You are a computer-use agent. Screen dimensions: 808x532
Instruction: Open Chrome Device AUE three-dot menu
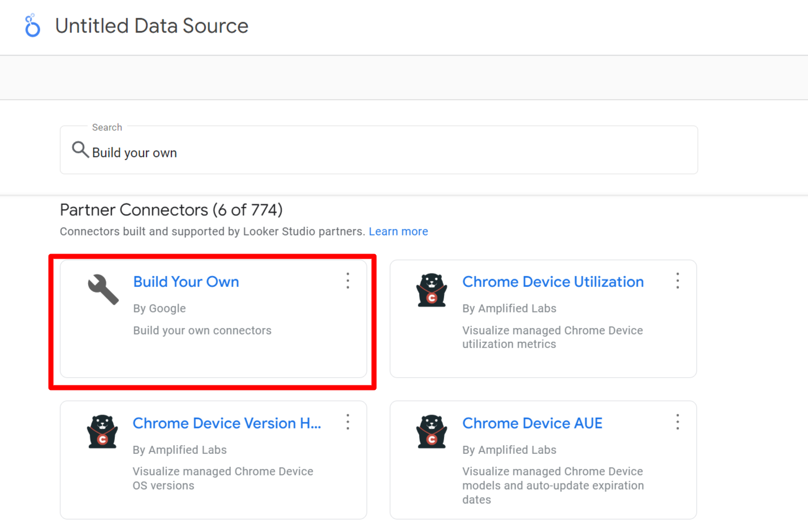coord(677,422)
